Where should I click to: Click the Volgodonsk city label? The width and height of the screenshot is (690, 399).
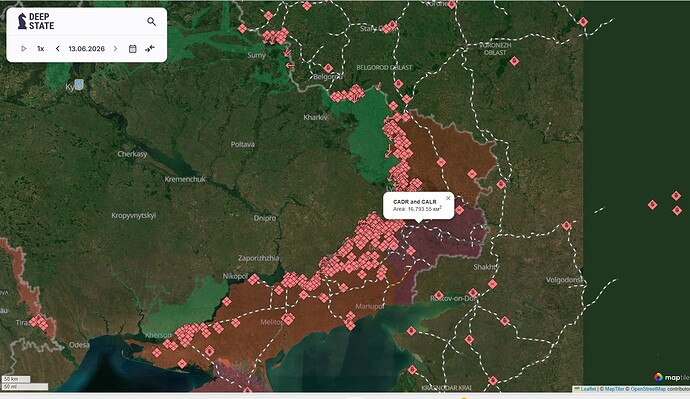point(565,280)
